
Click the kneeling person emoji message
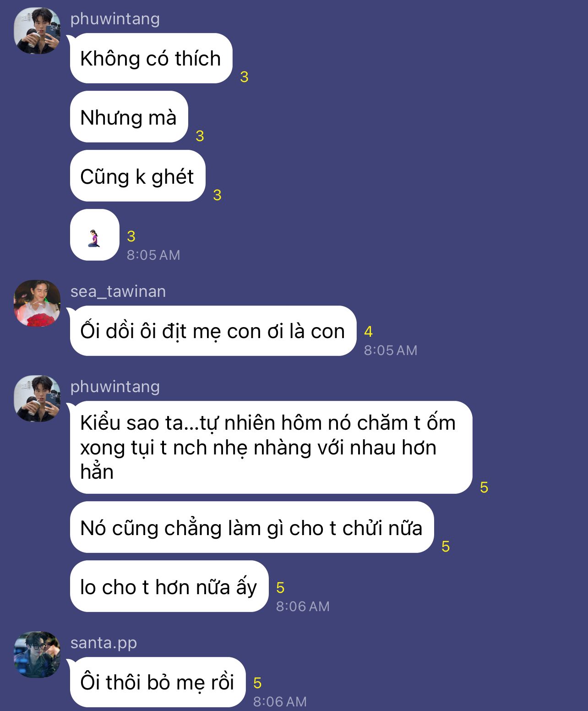click(95, 235)
